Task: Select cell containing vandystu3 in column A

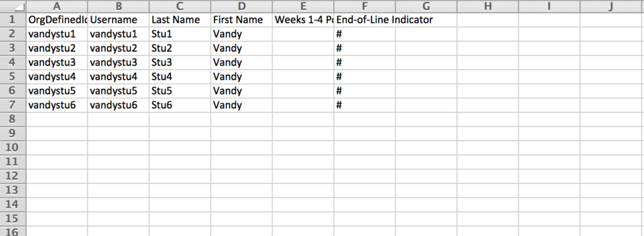Action: point(57,62)
